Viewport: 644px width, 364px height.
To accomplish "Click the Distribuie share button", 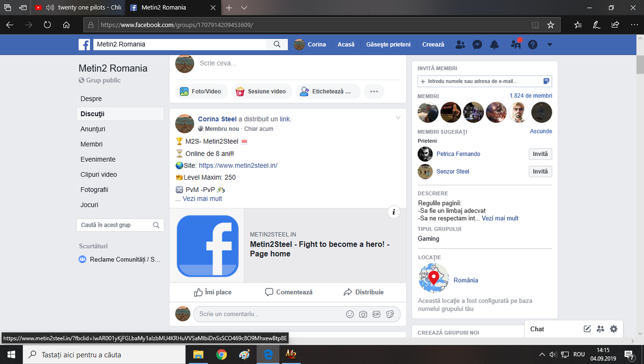I will (x=364, y=292).
